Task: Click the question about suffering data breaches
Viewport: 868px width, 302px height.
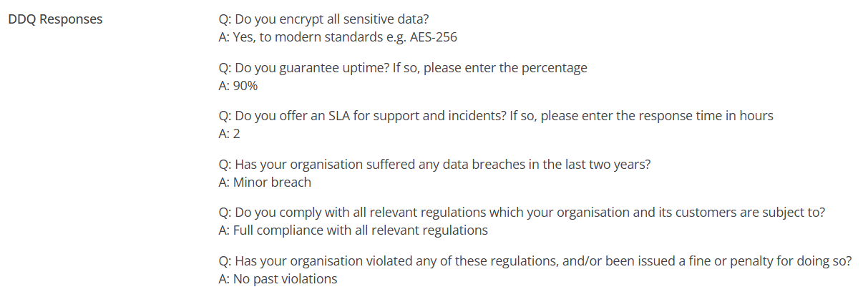Action: [x=434, y=164]
